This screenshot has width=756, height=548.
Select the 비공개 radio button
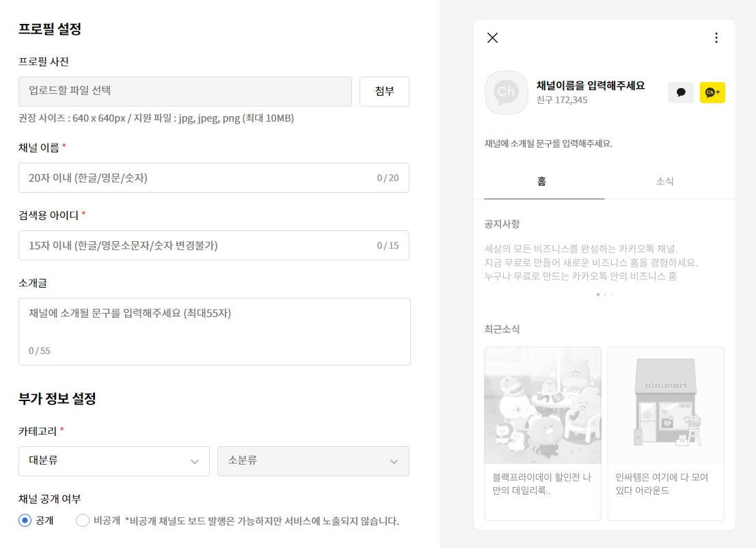[83, 521]
